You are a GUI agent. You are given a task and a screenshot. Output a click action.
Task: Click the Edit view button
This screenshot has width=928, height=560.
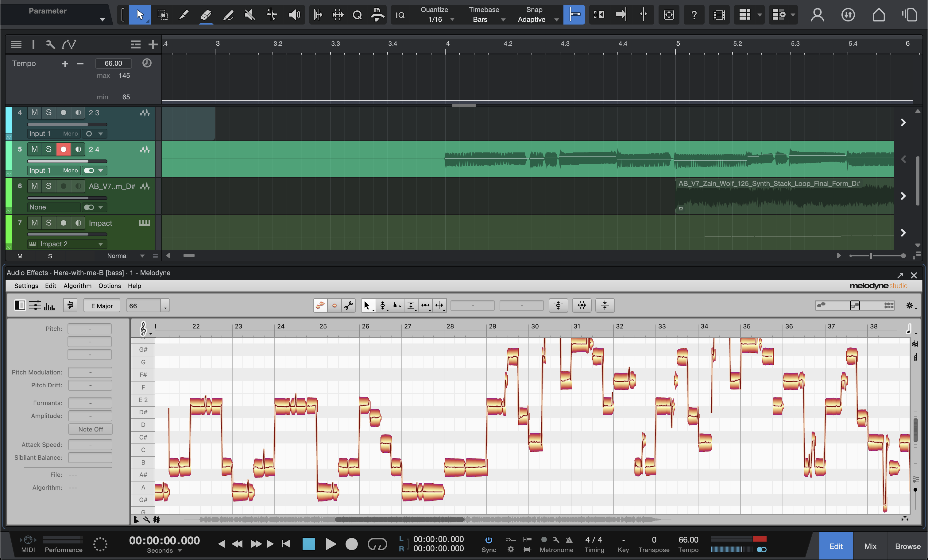click(836, 546)
